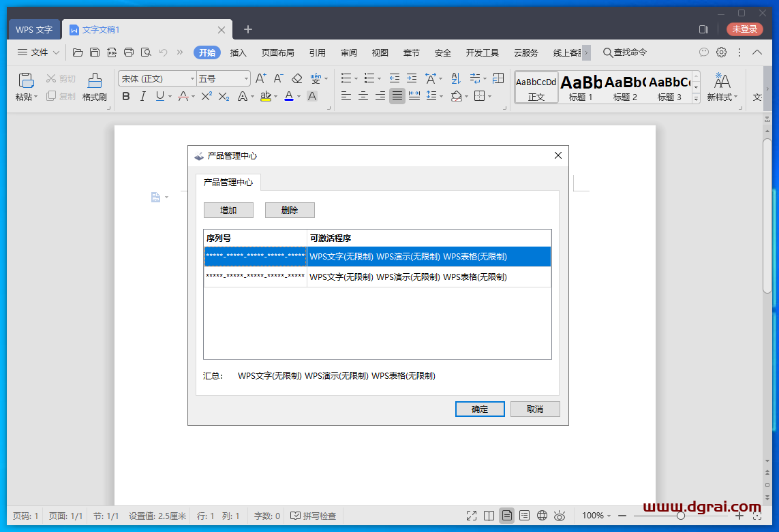
Task: Toggle center text alignment
Action: pos(363,96)
